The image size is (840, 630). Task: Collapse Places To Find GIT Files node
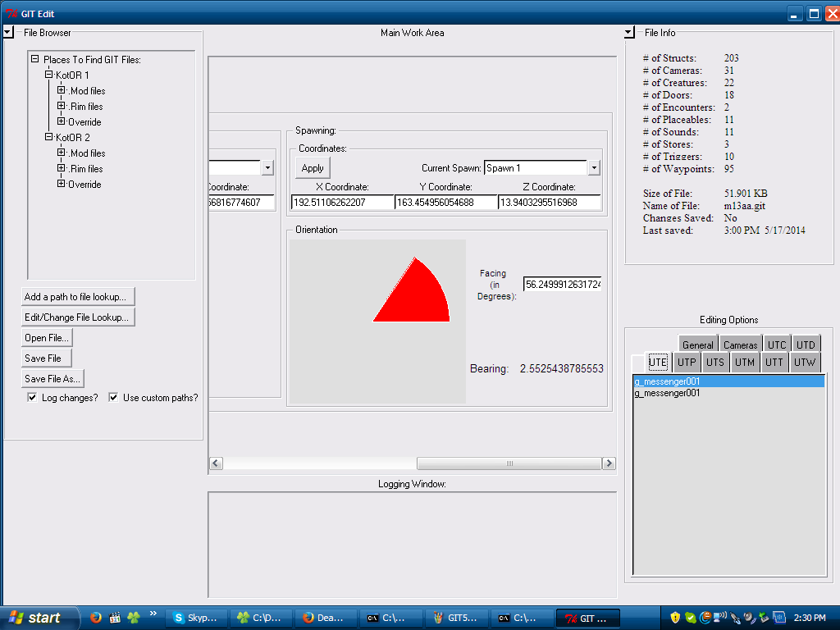click(34, 59)
